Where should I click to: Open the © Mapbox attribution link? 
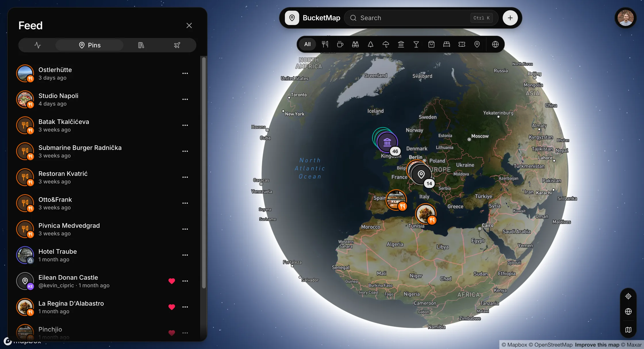[x=514, y=345]
